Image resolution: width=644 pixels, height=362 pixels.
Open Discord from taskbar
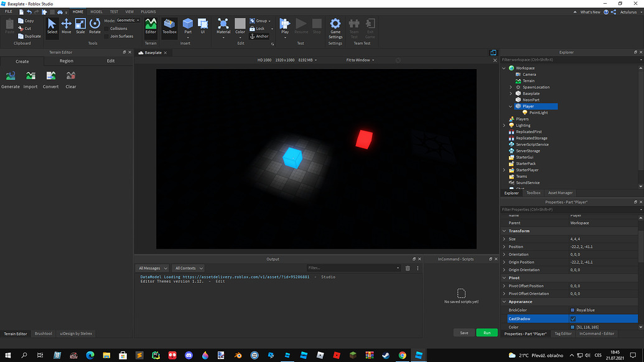[189, 355]
